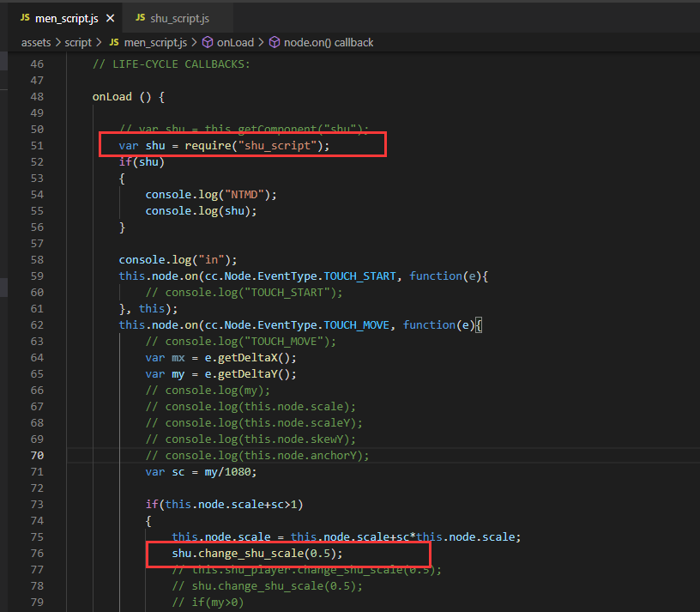This screenshot has width=700, height=612.
Task: Click line number 59 in the gutter
Action: pos(37,276)
